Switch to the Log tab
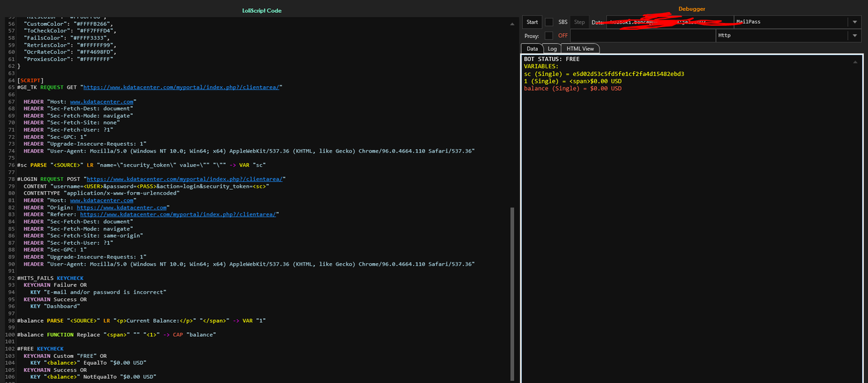Screen dimensions: 868x383 tap(553, 49)
